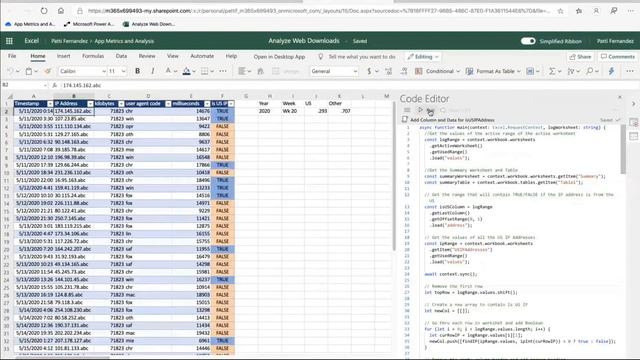Click the bookmark star in address bar
Screen dimensions: 640x360
pyautogui.click(x=560, y=11)
